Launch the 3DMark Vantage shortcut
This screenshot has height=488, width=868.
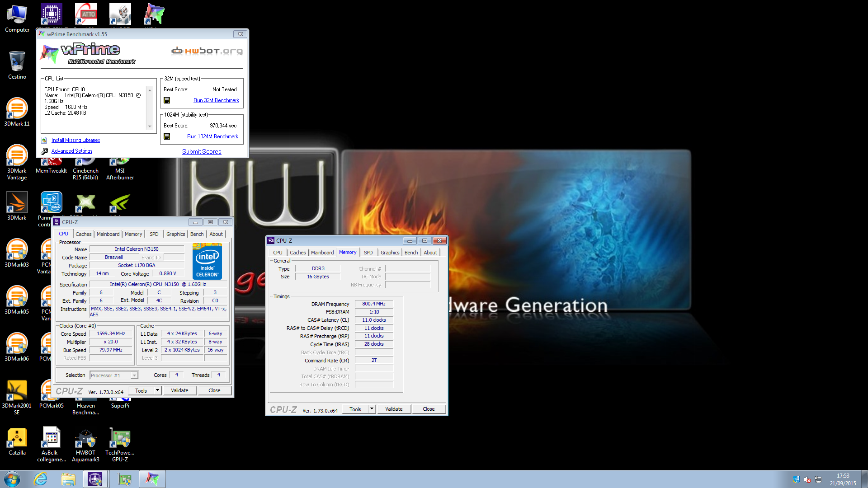pos(17,162)
